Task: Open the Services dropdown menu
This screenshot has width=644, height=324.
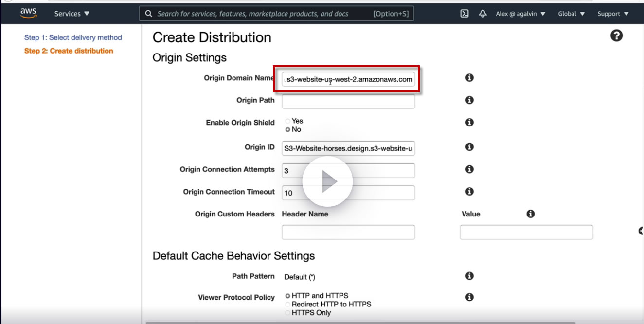Action: click(72, 14)
